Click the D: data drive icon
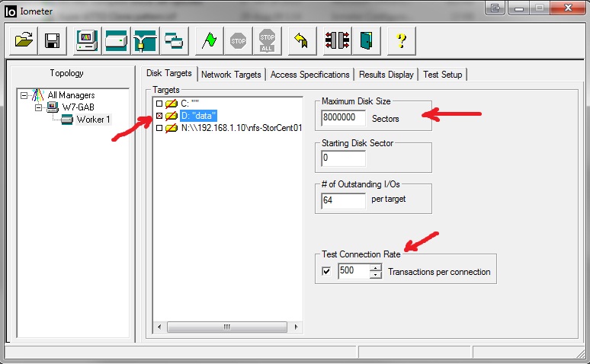The width and height of the screenshot is (590, 364). 172,116
